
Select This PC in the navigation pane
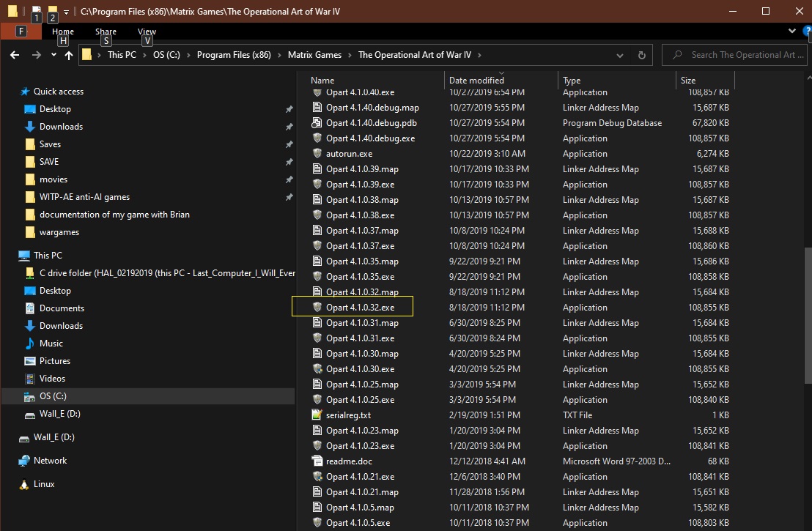click(48, 255)
